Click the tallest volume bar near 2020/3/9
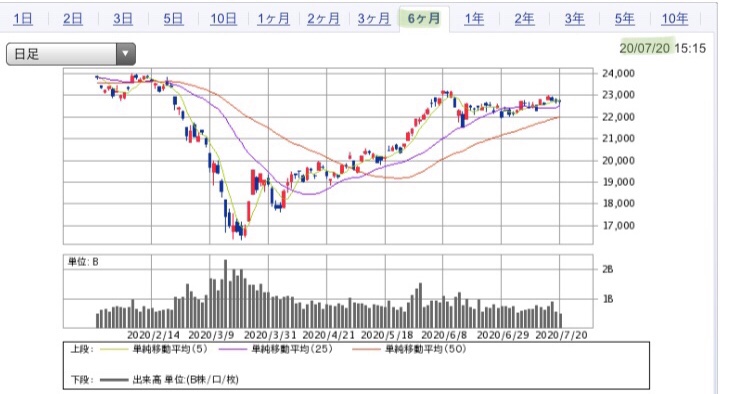This screenshot has height=394, width=734. 225,294
